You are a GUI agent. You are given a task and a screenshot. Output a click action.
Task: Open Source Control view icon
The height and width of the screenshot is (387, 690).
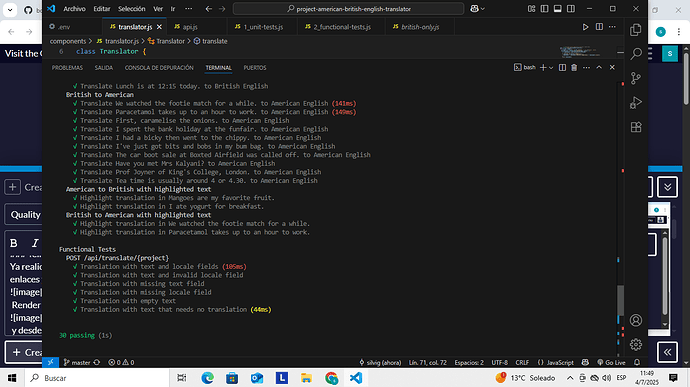[x=635, y=78]
